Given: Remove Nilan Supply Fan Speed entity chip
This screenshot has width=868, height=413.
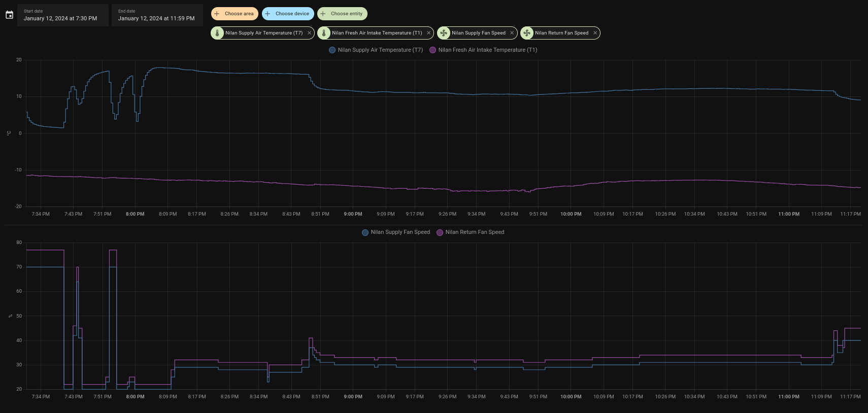Looking at the screenshot, I should point(512,33).
